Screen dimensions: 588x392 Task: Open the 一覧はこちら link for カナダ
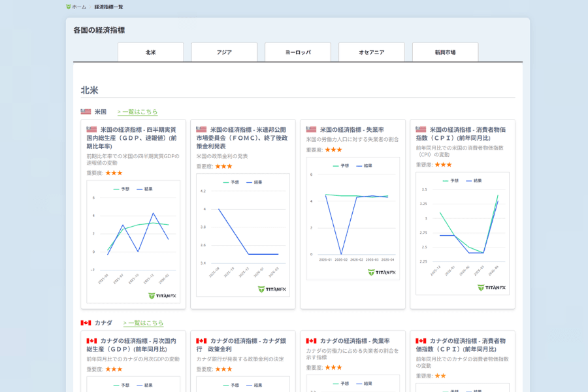pos(143,323)
